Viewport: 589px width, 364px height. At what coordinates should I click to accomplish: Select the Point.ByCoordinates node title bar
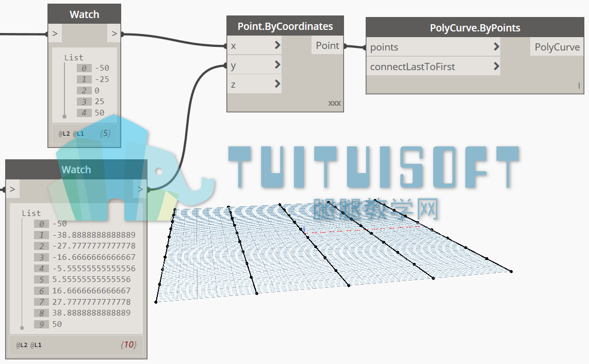coord(285,26)
